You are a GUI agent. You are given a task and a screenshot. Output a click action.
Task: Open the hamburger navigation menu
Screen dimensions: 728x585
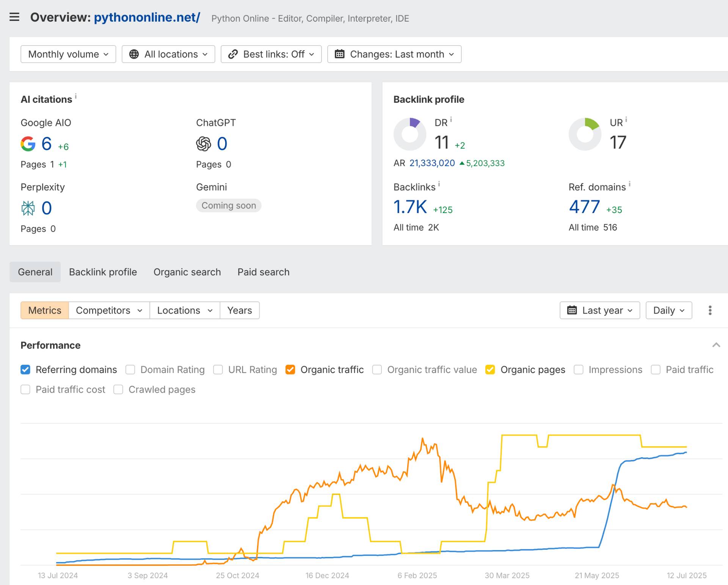point(14,17)
